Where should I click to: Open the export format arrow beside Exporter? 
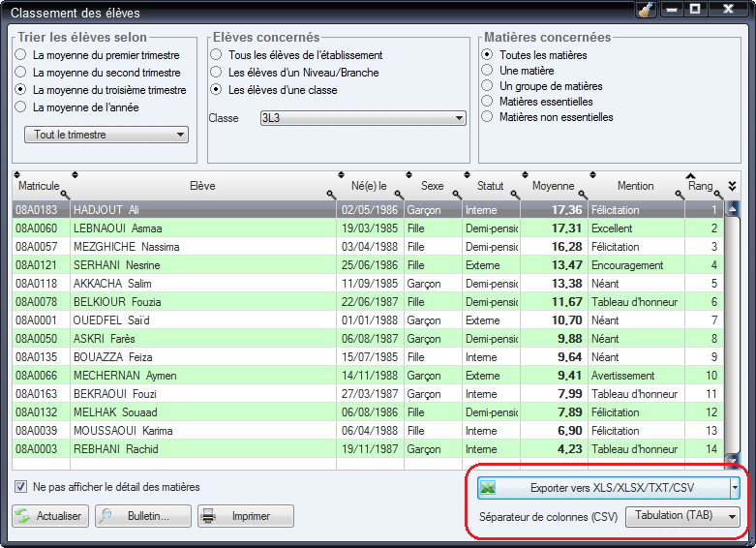tap(735, 488)
